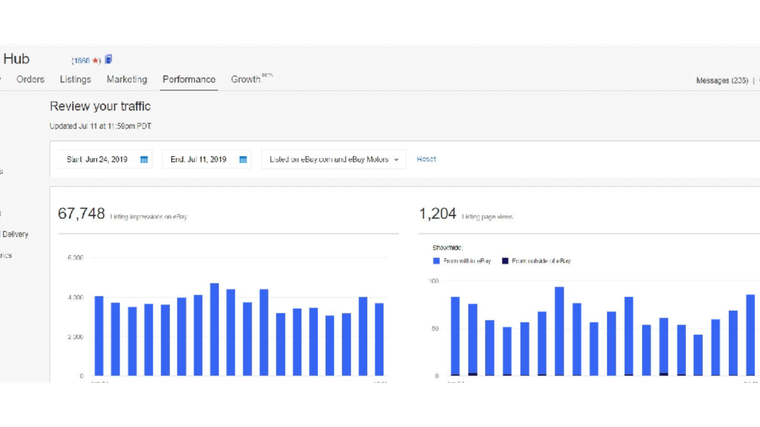The width and height of the screenshot is (760, 427).
Task: Open the Marketing tab
Action: click(127, 79)
